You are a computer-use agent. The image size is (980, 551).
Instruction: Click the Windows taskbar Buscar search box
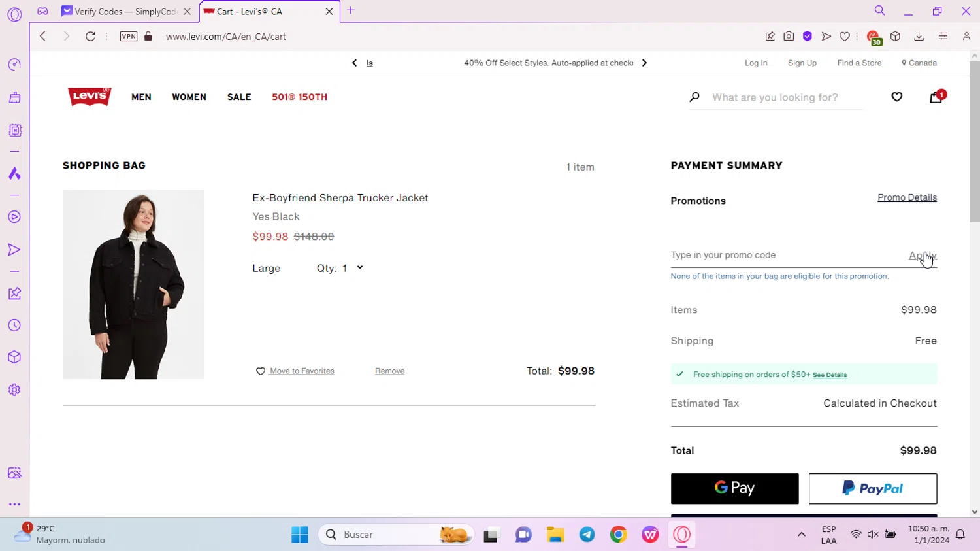click(396, 535)
